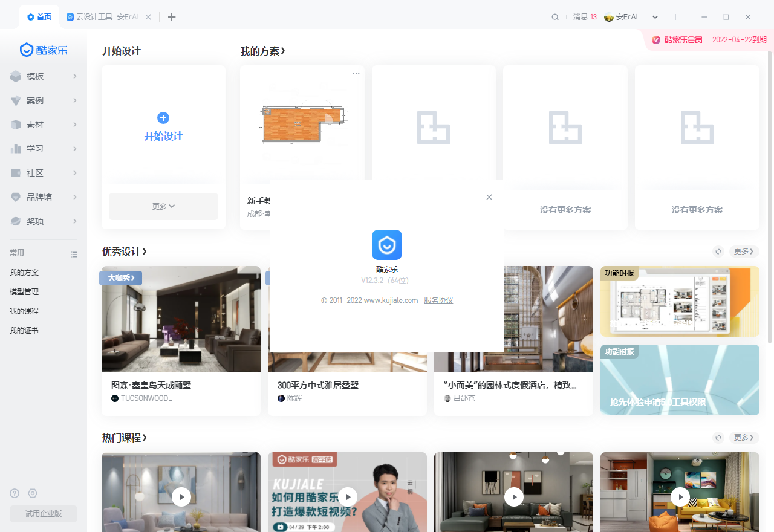Open the 社区 community icon

pyautogui.click(x=16, y=173)
